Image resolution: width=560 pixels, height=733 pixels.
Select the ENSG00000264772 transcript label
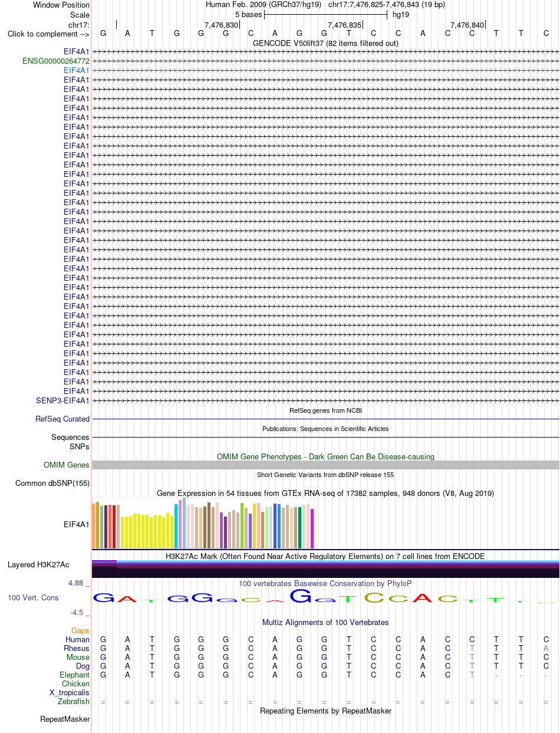(56, 61)
